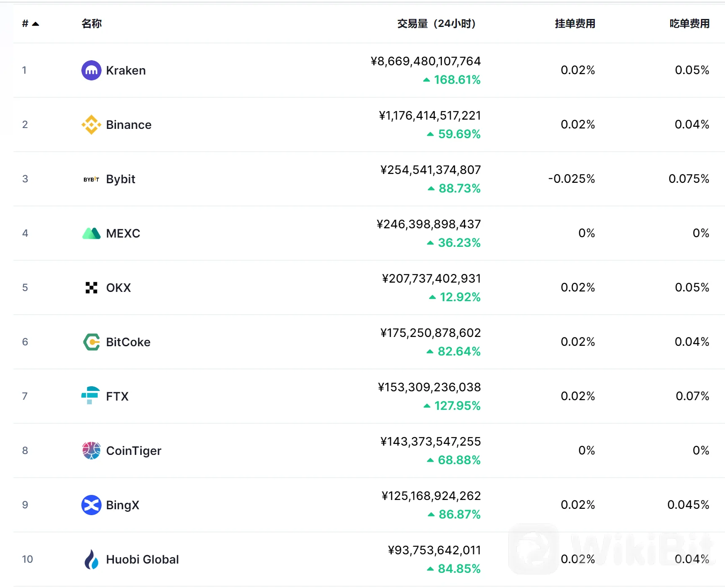Click the FTX exchange logo
This screenshot has width=725, height=588.
(91, 396)
